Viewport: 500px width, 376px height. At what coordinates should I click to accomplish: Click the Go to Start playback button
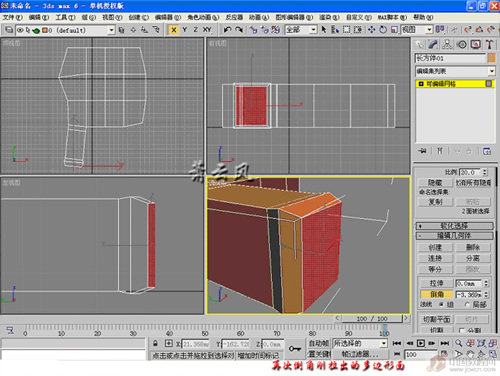(x=397, y=343)
